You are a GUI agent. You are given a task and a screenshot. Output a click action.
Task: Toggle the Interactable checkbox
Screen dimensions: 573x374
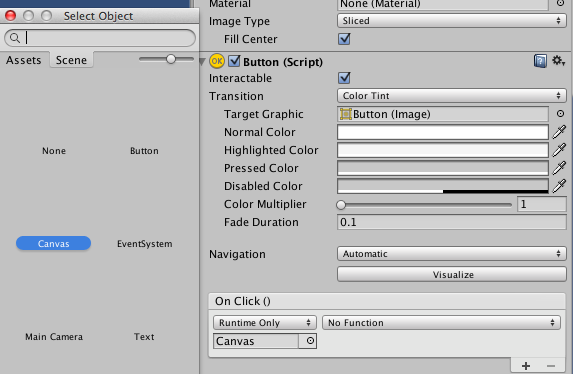coord(344,78)
